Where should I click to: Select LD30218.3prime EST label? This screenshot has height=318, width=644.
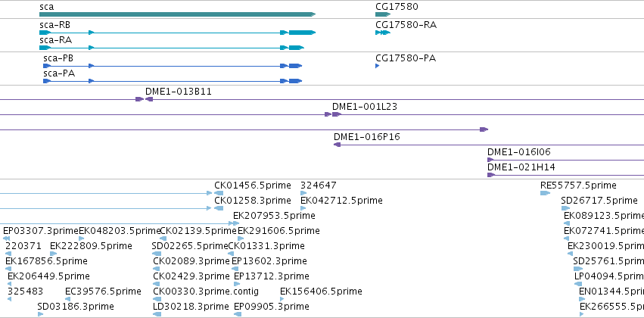point(191,307)
